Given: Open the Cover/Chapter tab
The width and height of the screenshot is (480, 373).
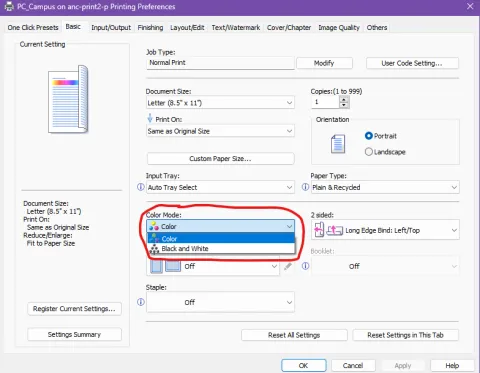Looking at the screenshot, I should tap(289, 28).
